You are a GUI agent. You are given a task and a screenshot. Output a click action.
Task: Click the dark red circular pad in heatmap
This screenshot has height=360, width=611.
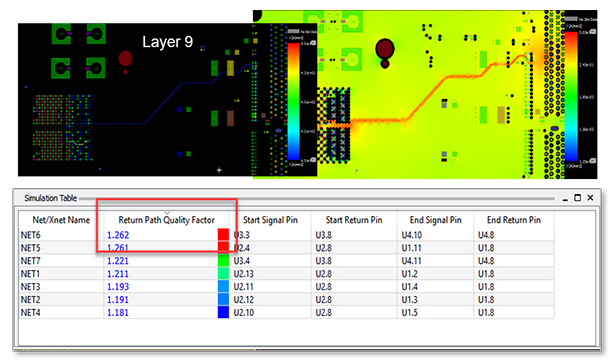coord(385,50)
